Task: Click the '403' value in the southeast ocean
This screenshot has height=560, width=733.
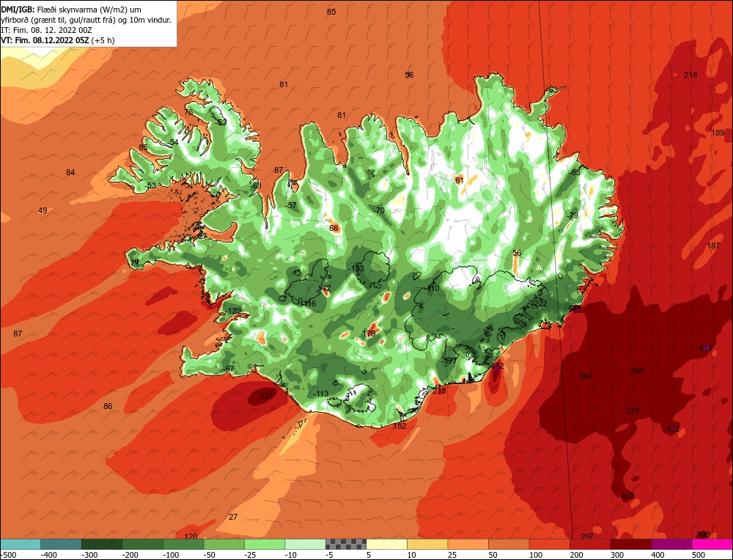Action: [627, 496]
